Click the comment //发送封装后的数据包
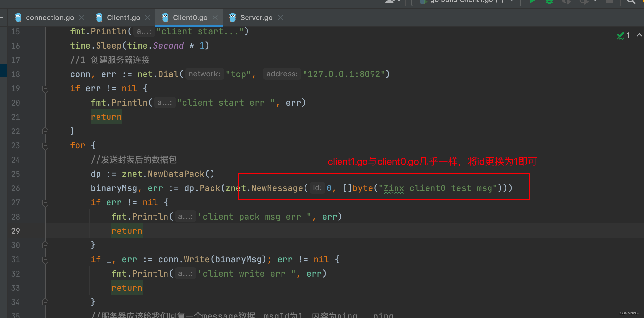 (133, 160)
